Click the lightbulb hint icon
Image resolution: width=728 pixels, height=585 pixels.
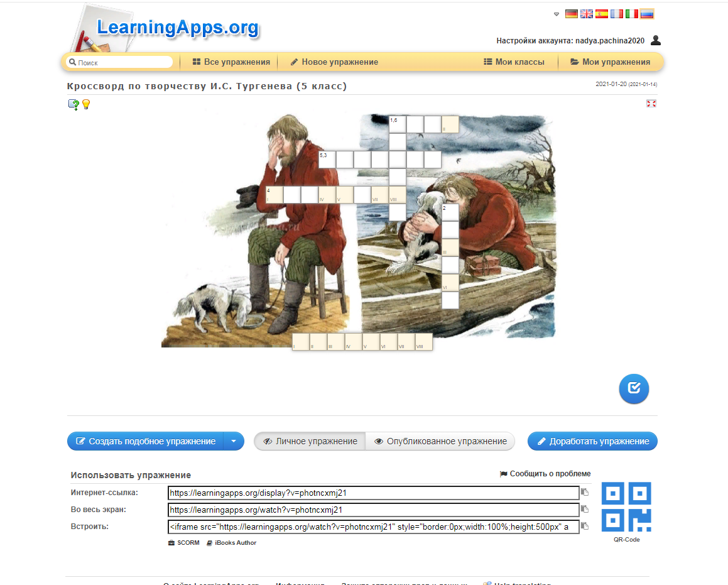[x=86, y=104]
